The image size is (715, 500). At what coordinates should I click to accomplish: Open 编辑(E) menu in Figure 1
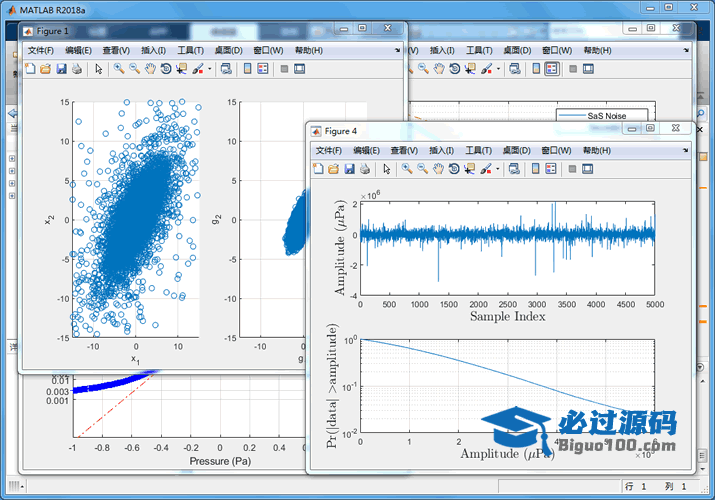[78, 50]
